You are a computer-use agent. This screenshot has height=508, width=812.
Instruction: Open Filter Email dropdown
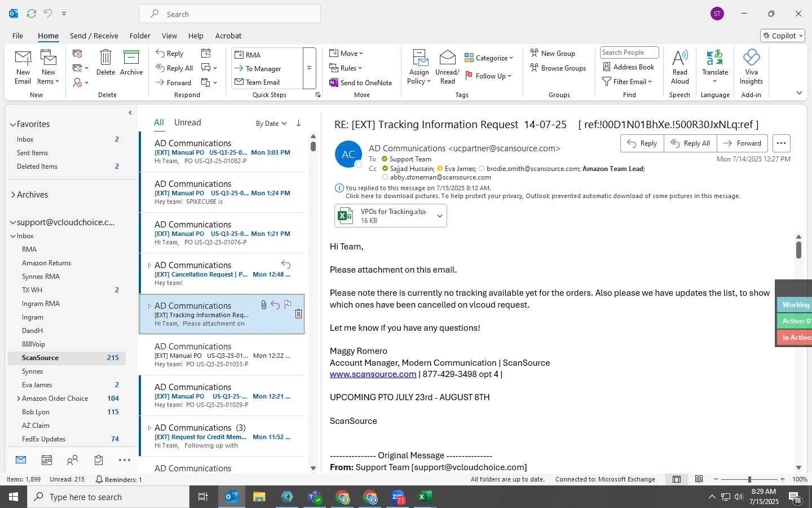(x=627, y=81)
